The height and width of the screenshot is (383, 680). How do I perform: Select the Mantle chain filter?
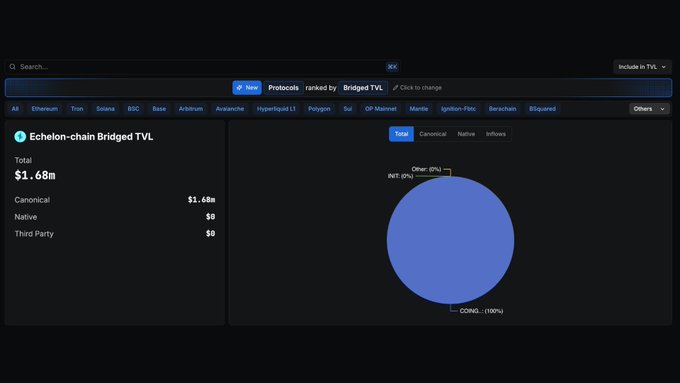[x=419, y=109]
